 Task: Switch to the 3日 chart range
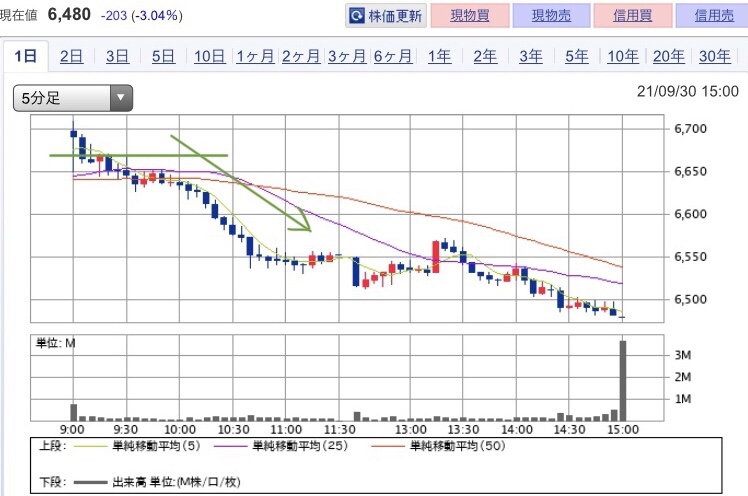pyautogui.click(x=117, y=56)
